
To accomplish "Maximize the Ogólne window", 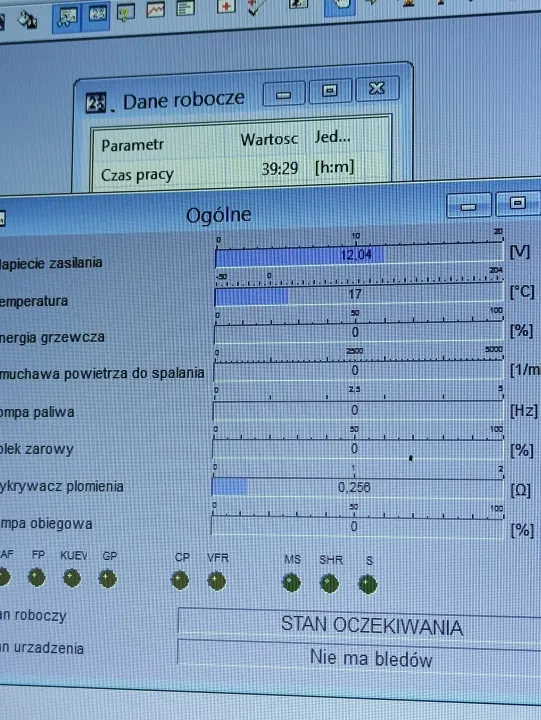I will click(x=518, y=203).
